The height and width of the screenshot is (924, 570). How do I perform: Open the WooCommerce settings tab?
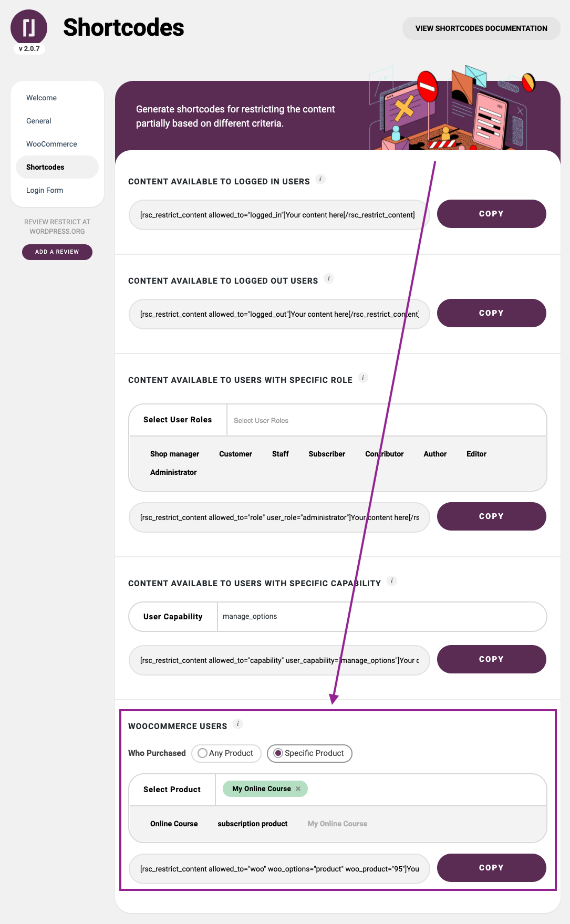(51, 144)
